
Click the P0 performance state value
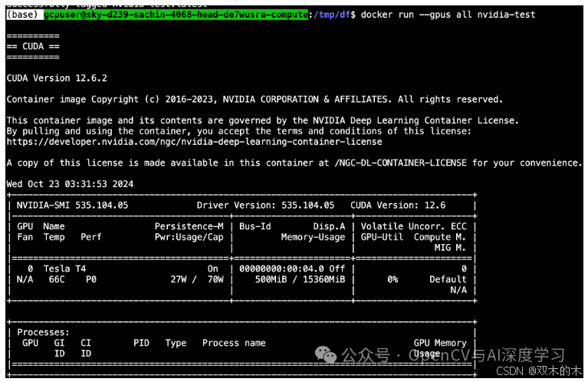click(x=91, y=279)
